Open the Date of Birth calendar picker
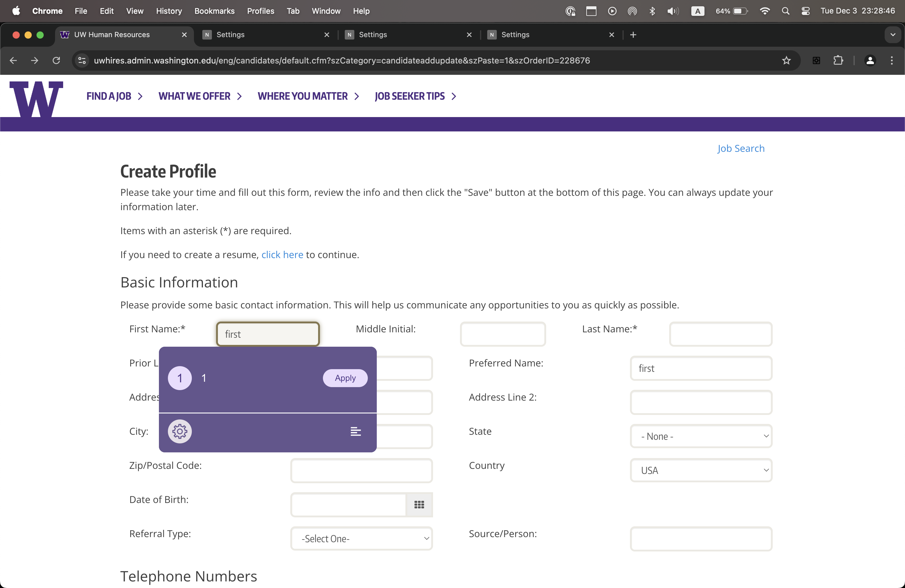This screenshot has height=588, width=905. 419,505
